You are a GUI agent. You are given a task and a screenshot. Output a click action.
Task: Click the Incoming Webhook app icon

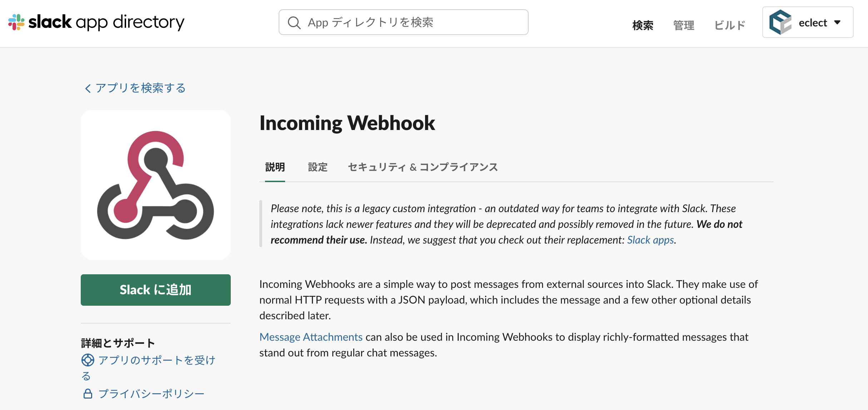(156, 185)
